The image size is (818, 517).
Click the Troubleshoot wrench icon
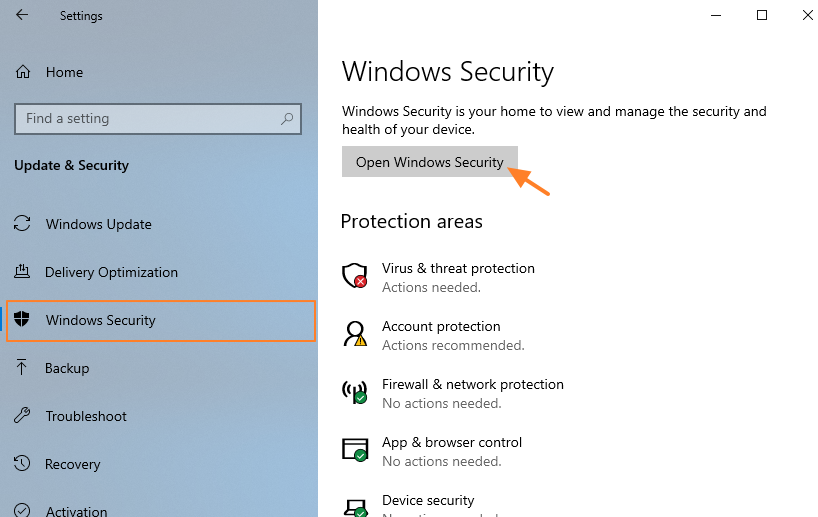coord(22,415)
